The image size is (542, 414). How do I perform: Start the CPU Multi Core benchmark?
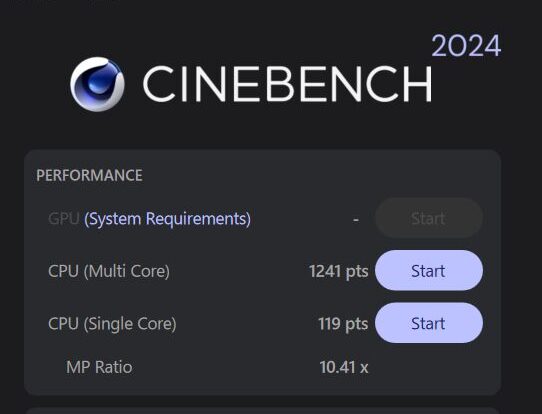pyautogui.click(x=429, y=271)
